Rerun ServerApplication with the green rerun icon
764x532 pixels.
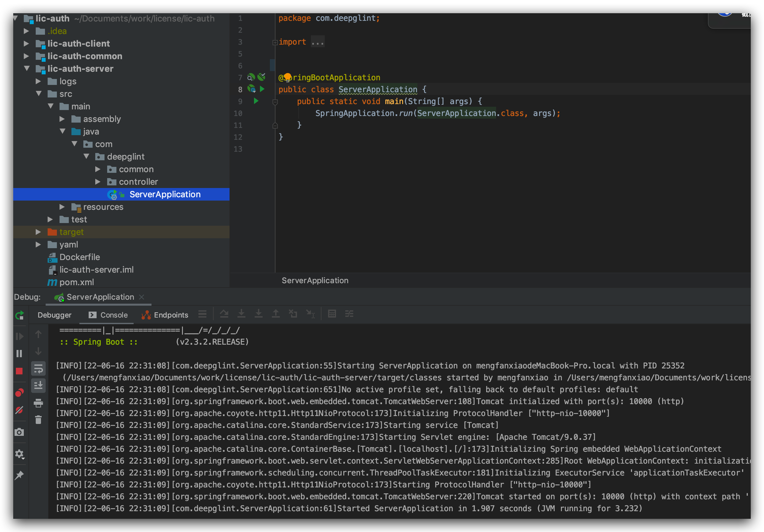20,315
